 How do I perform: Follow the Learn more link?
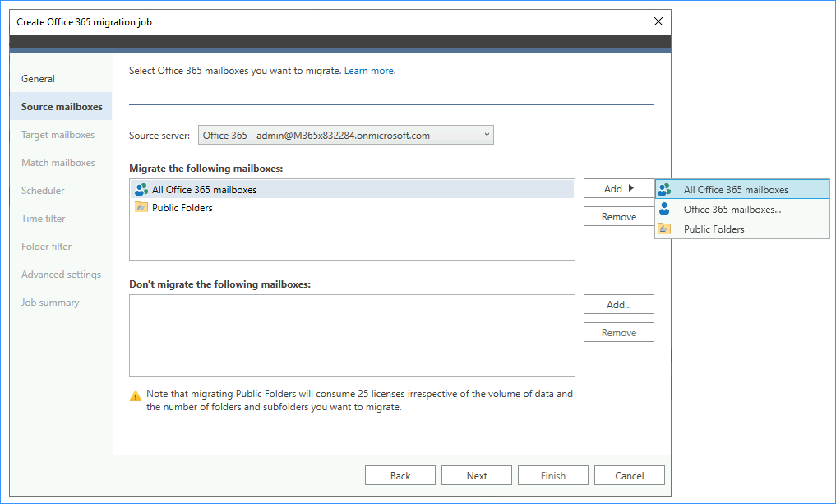pyautogui.click(x=370, y=71)
